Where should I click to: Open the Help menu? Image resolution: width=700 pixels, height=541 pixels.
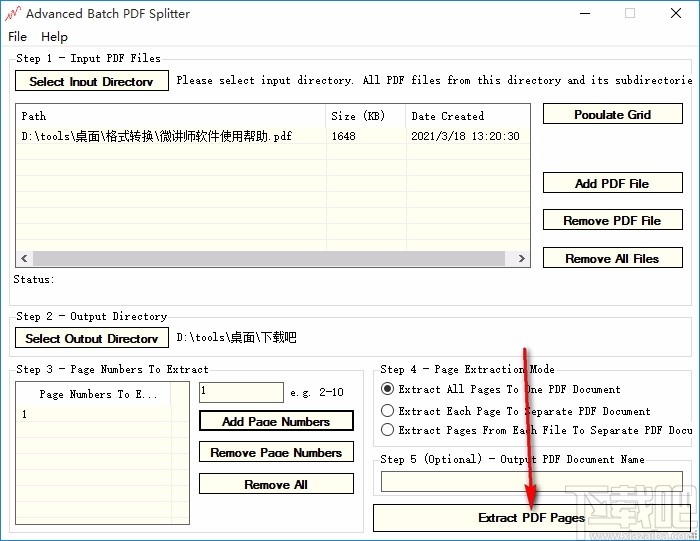click(54, 37)
